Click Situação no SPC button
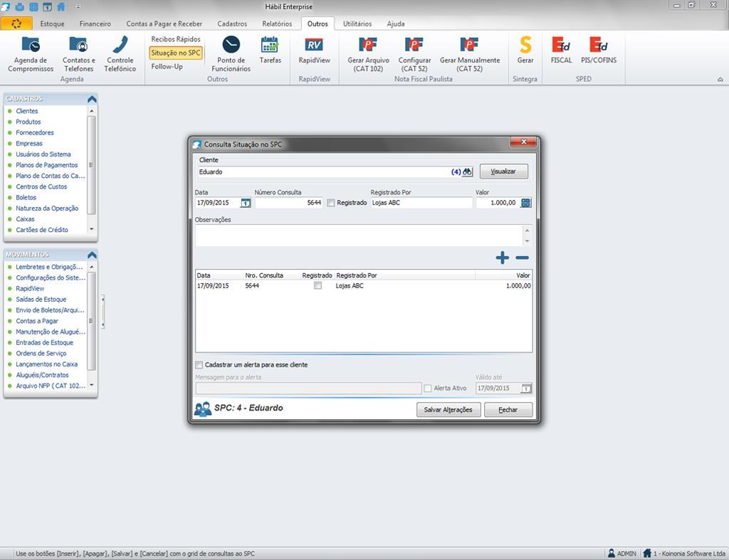Screen dimensions: 729x560 (x=176, y=53)
